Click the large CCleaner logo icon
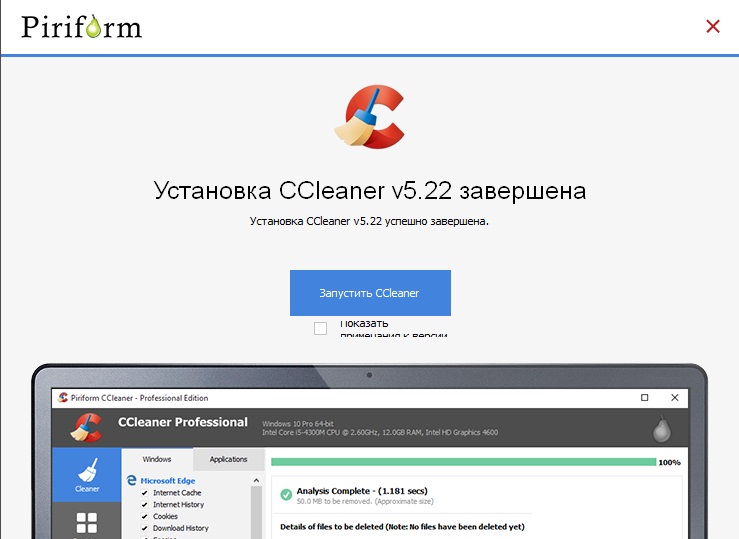Viewport: 739px width, 539px height. (370, 117)
